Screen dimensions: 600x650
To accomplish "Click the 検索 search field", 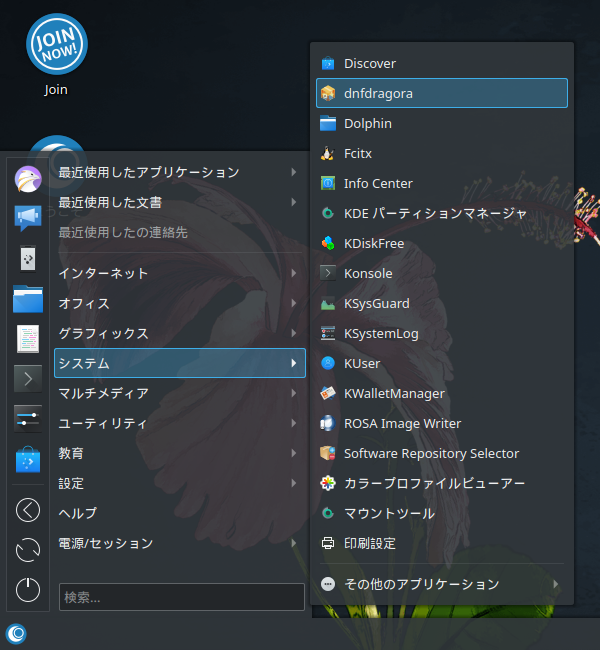I will (182, 597).
